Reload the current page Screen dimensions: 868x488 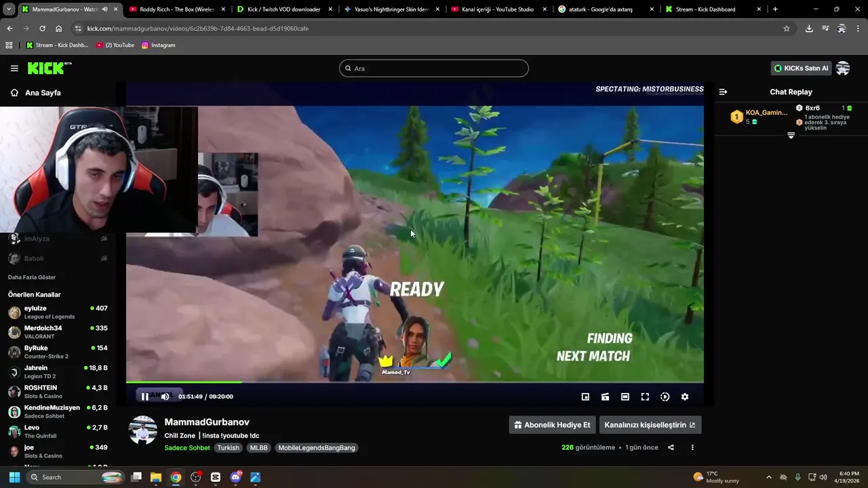click(42, 28)
